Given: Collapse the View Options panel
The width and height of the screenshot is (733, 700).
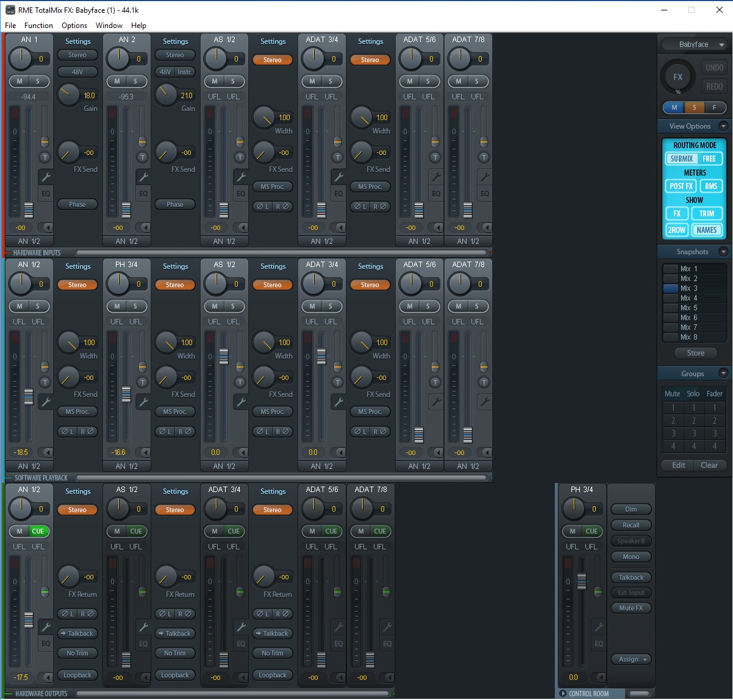Looking at the screenshot, I should pos(723,126).
